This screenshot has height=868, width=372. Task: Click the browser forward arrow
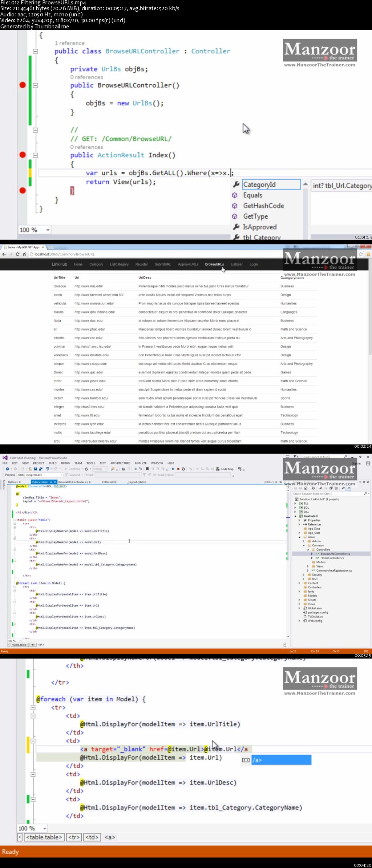[11, 254]
